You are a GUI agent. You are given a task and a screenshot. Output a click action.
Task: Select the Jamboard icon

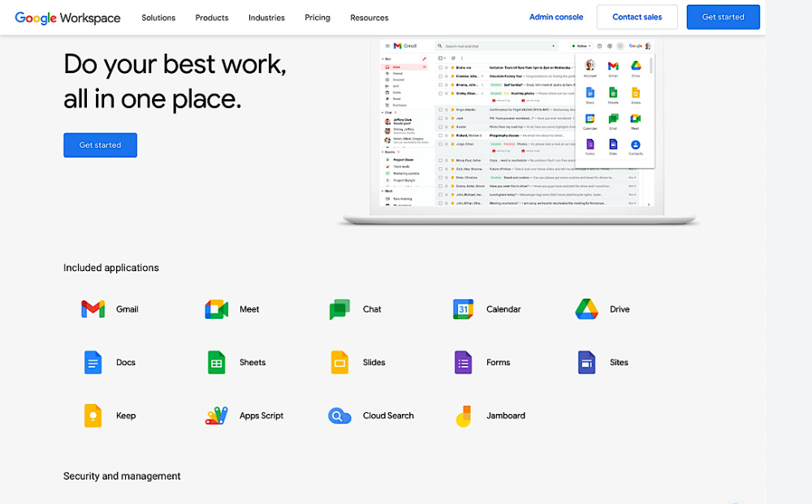click(463, 415)
